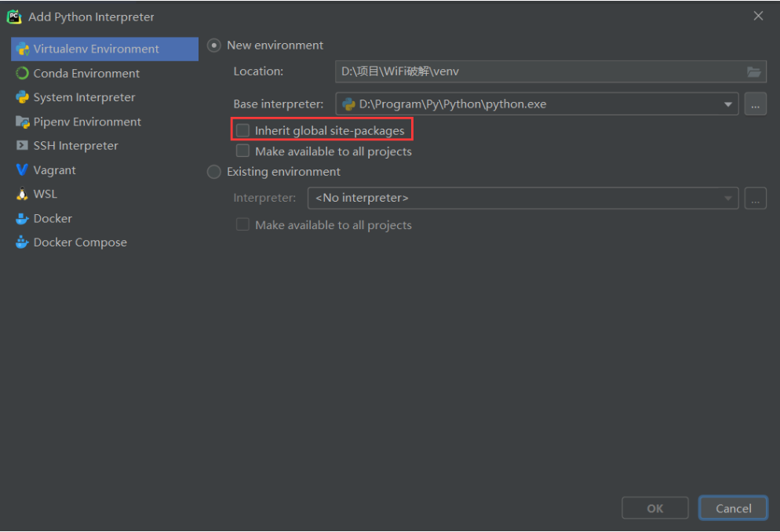Click the Docker Compose icon
780x532 pixels.
[x=23, y=242]
